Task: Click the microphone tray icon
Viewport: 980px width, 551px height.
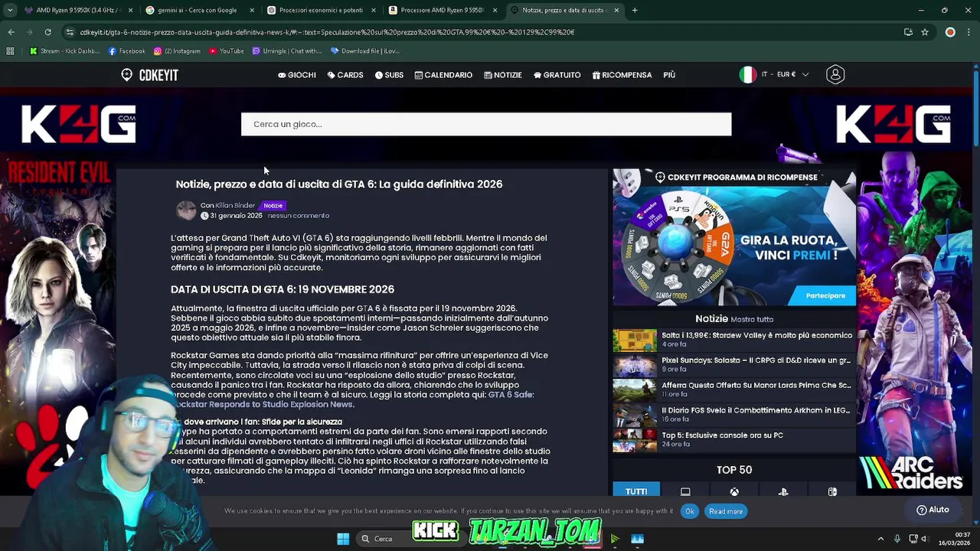Action: [x=897, y=539]
